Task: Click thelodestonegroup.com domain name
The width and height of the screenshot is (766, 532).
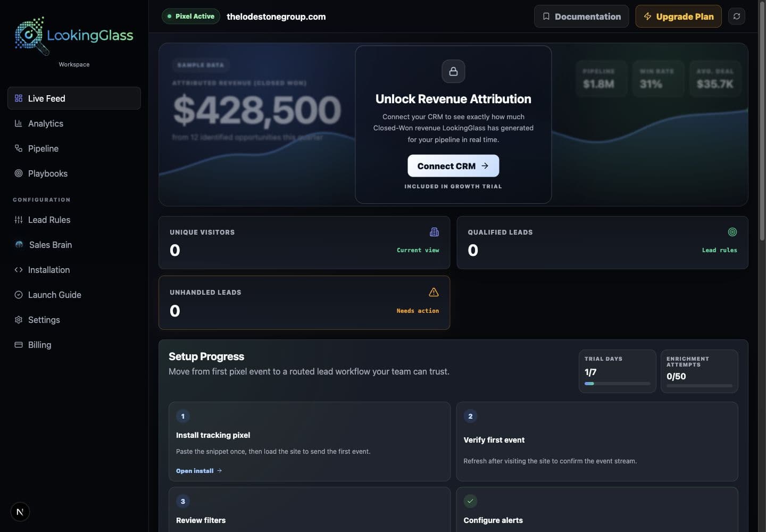Action: point(276,16)
